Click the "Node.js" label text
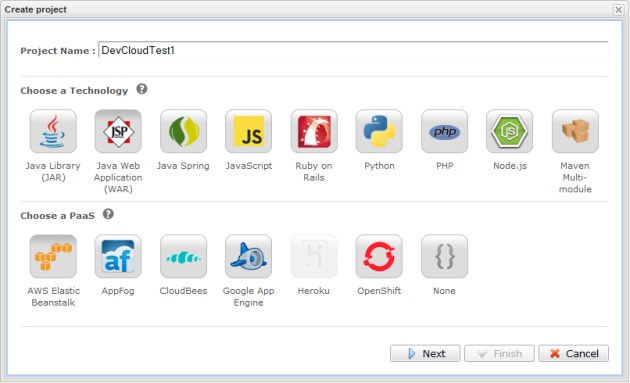This screenshot has height=383, width=630. pos(510,166)
